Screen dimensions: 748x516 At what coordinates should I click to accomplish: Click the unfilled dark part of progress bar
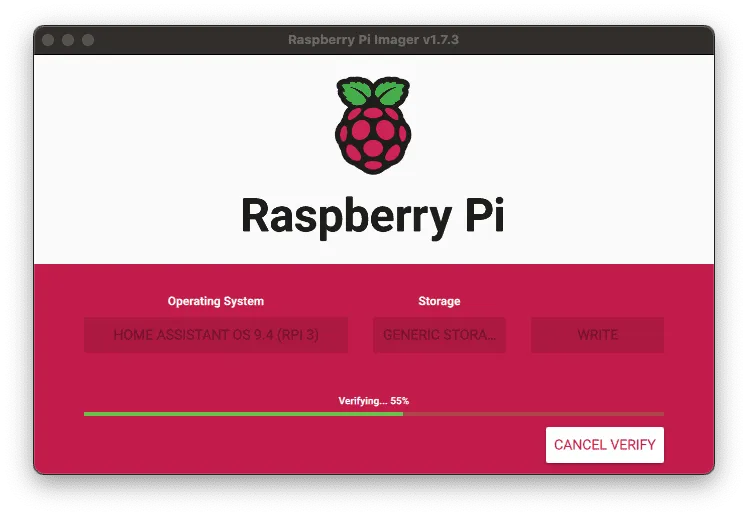pyautogui.click(x=533, y=414)
